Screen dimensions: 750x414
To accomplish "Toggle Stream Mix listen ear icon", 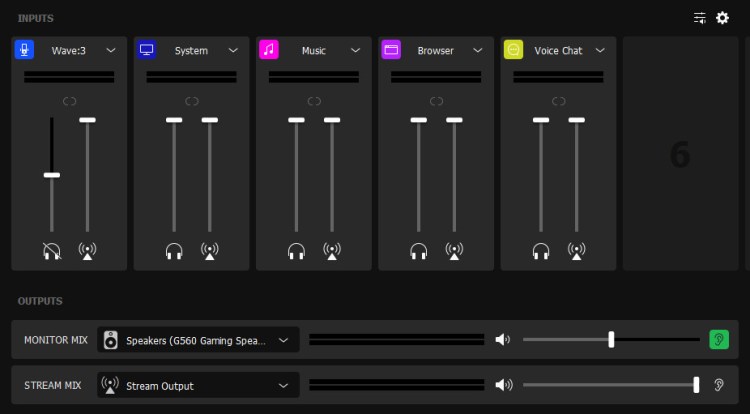I will tap(719, 385).
